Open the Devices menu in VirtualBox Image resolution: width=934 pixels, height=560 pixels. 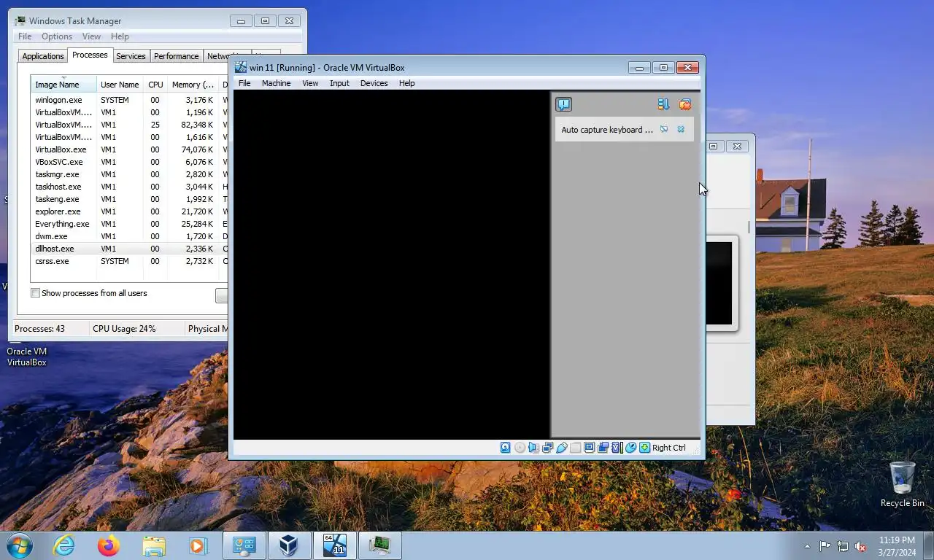[x=374, y=83]
